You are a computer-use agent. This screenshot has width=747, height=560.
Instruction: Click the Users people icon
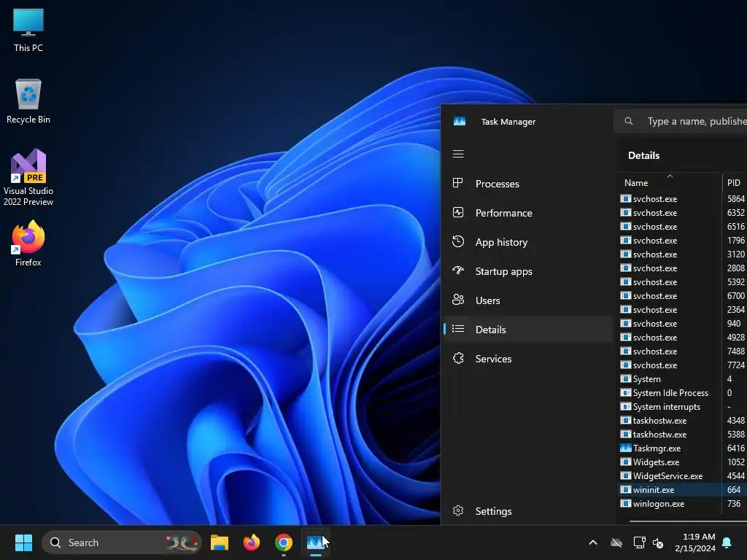pos(458,300)
